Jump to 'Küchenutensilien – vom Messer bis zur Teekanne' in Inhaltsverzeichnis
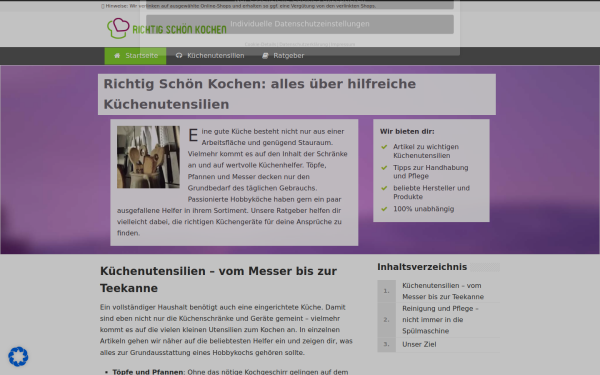The height and width of the screenshot is (375, 600). point(443,291)
